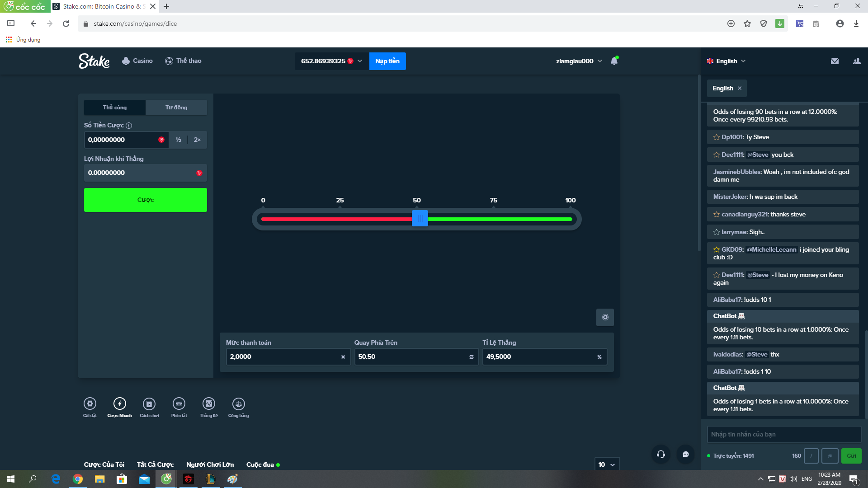Open the Người Chơi Lớn tab
This screenshot has height=488, width=868.
(x=210, y=465)
